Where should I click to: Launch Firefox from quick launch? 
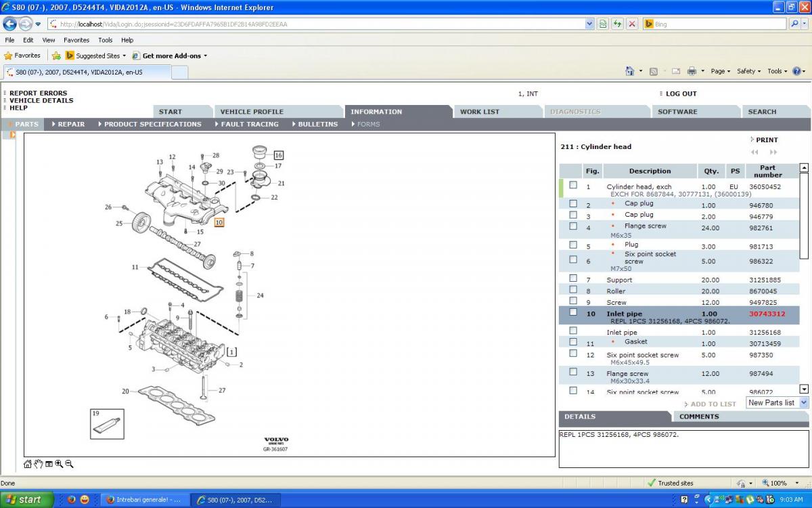(x=72, y=500)
